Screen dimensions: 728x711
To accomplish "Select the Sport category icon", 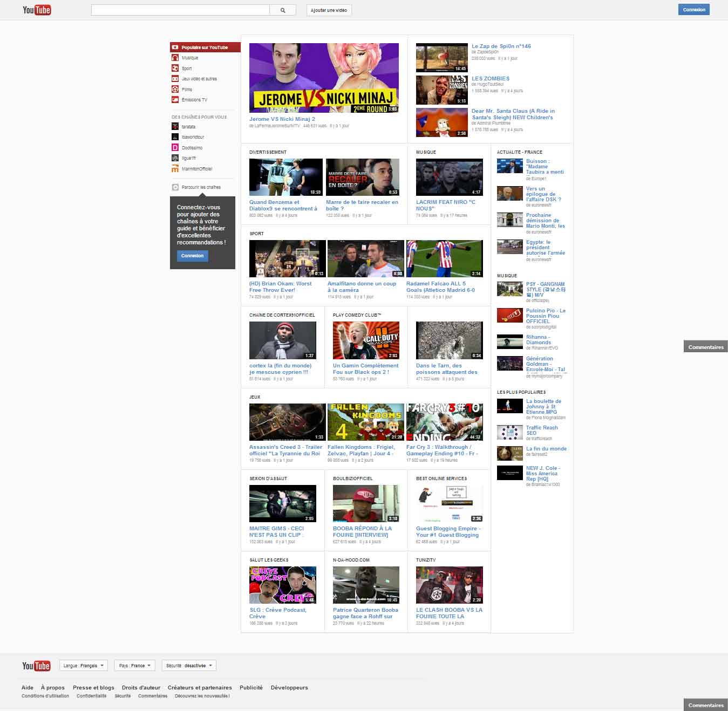I will [175, 68].
